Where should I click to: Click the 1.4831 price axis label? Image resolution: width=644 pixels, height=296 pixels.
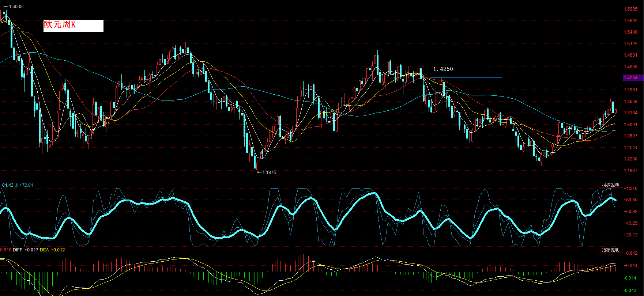630,55
